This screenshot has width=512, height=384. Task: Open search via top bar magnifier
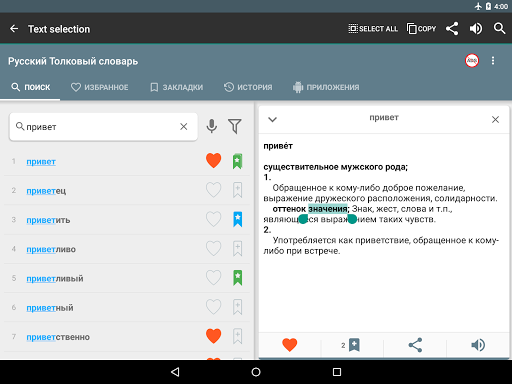[499, 29]
